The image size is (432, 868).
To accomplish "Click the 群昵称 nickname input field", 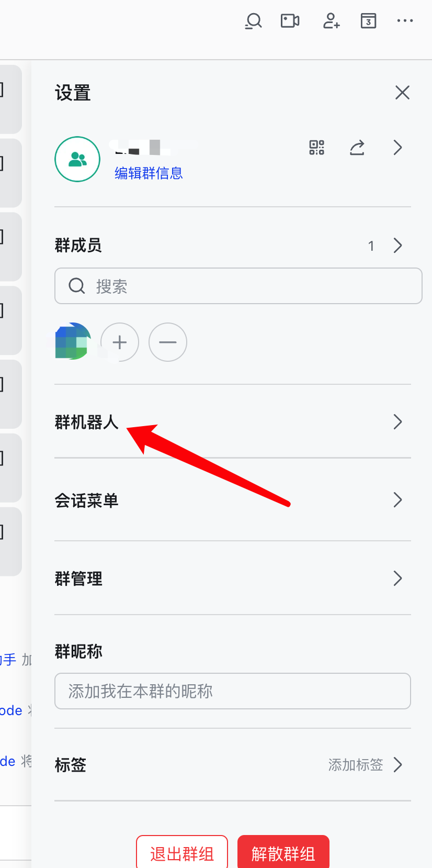I will pos(233,691).
